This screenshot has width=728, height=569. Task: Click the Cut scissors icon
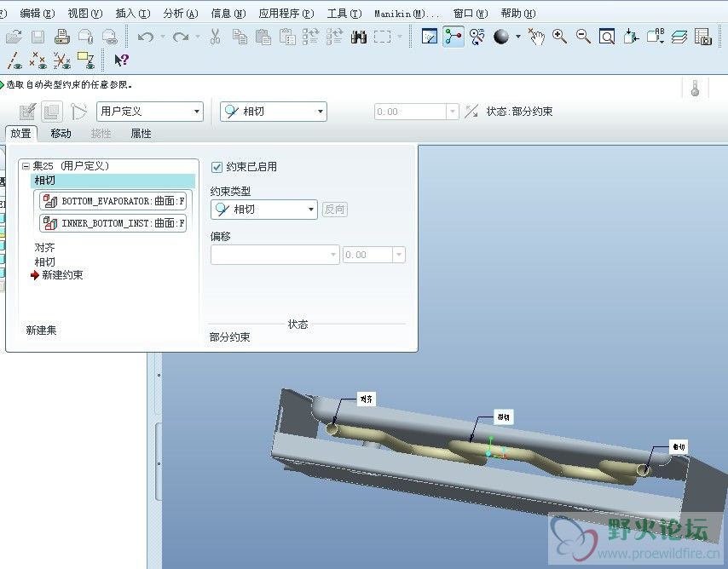(x=215, y=36)
